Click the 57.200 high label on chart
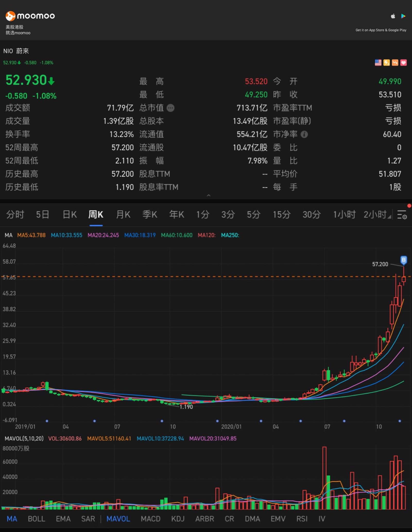 click(x=380, y=264)
